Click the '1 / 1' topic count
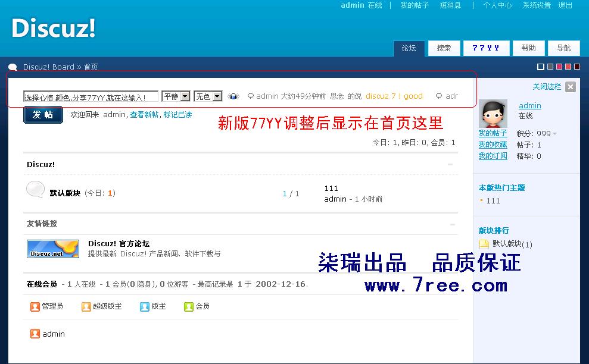The height and width of the screenshot is (364, 589). pyautogui.click(x=291, y=194)
